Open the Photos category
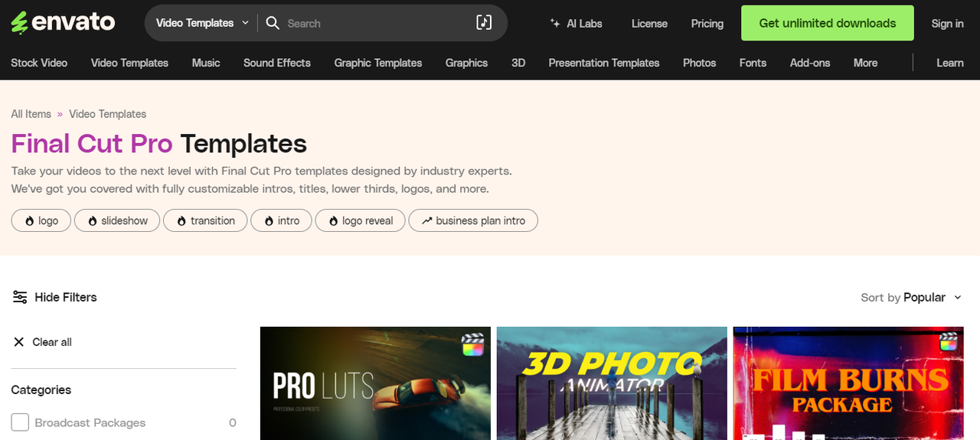The width and height of the screenshot is (980, 440). pyautogui.click(x=700, y=63)
